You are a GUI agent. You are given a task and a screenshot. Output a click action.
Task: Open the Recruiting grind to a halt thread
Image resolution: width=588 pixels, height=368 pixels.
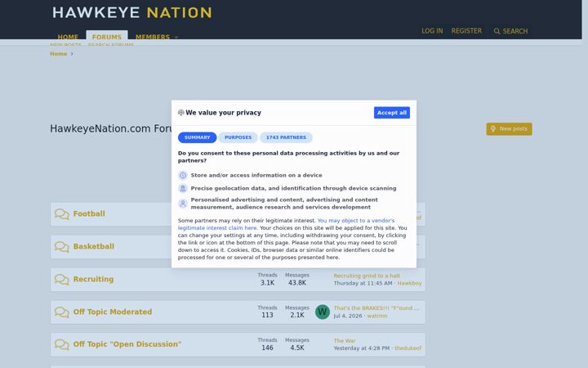click(367, 276)
